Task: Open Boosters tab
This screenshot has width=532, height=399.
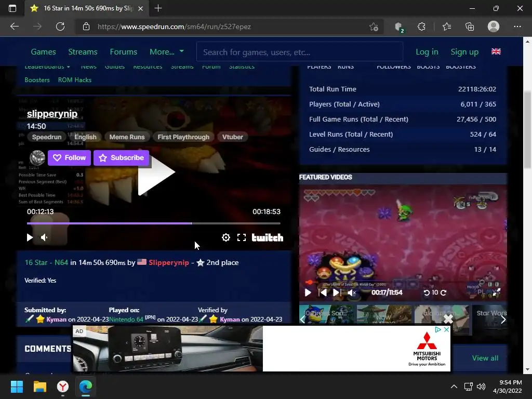Action: click(37, 79)
